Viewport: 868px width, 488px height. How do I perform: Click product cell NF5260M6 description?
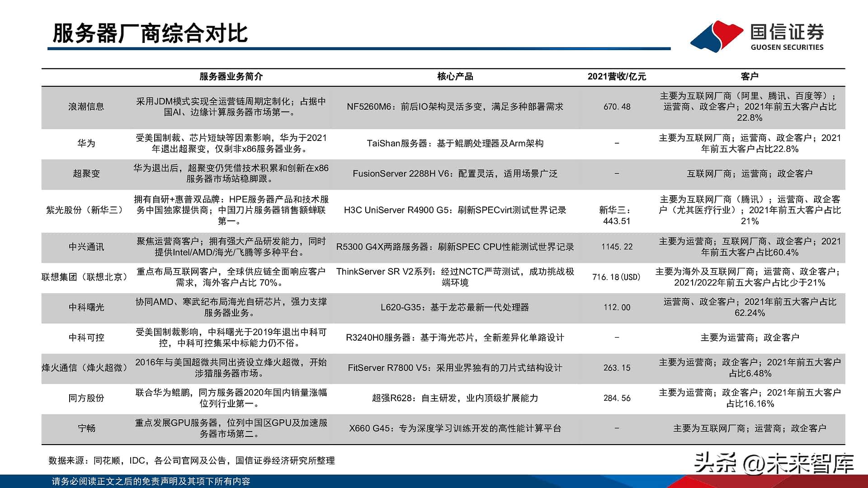point(455,107)
